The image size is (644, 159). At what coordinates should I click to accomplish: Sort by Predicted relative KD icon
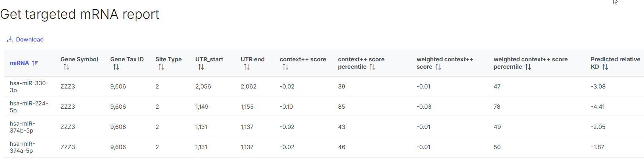605,67
